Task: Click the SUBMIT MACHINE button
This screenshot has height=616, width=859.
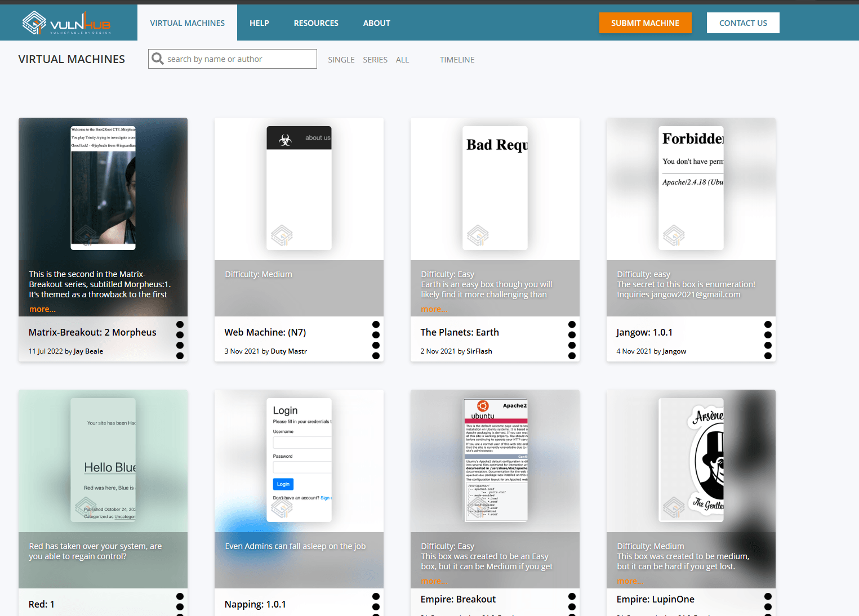Action: [x=645, y=23]
